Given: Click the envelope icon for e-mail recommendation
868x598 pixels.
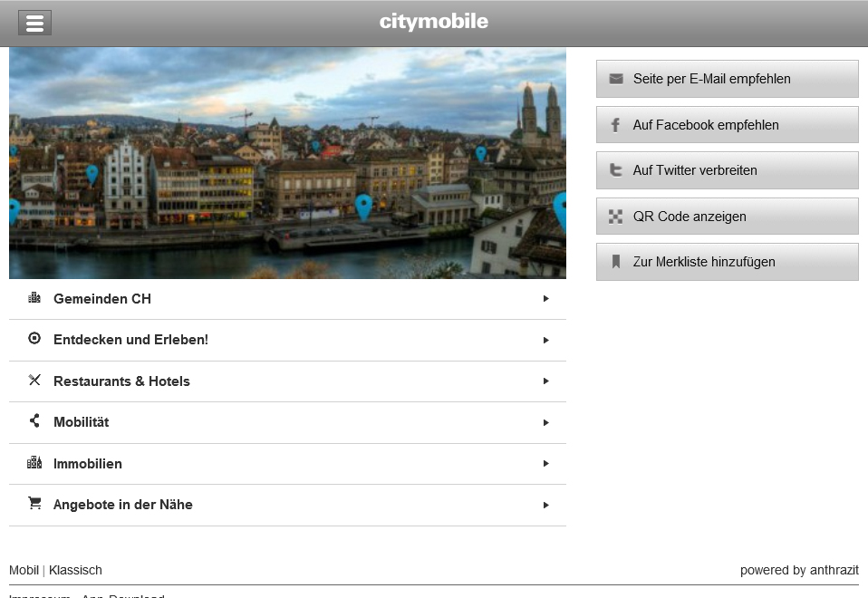Looking at the screenshot, I should (x=615, y=79).
